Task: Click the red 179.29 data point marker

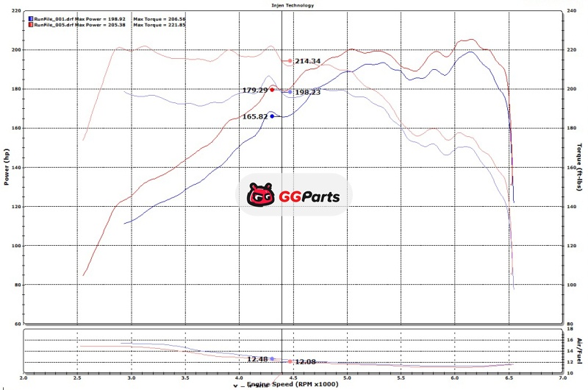Action: (273, 90)
